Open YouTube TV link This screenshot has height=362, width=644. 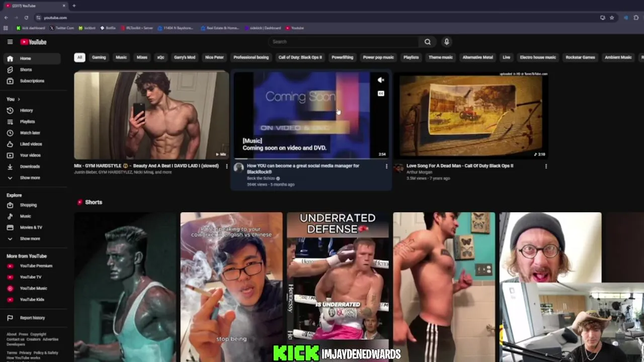(31, 277)
